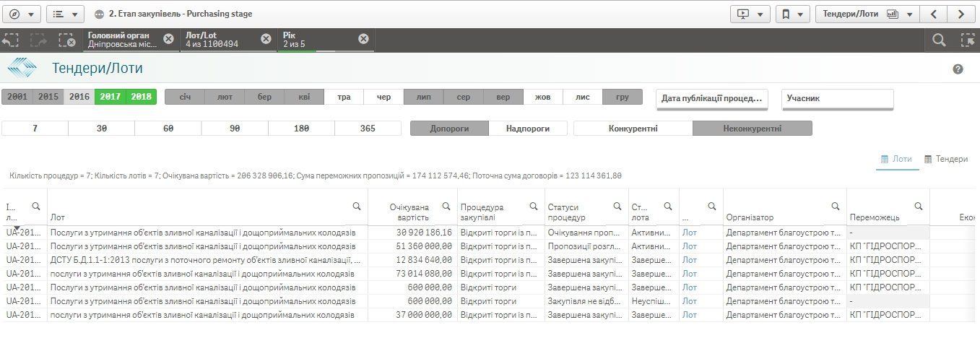This screenshot has height=338, width=980.
Task: Select Допороги filter
Action: coord(449,129)
